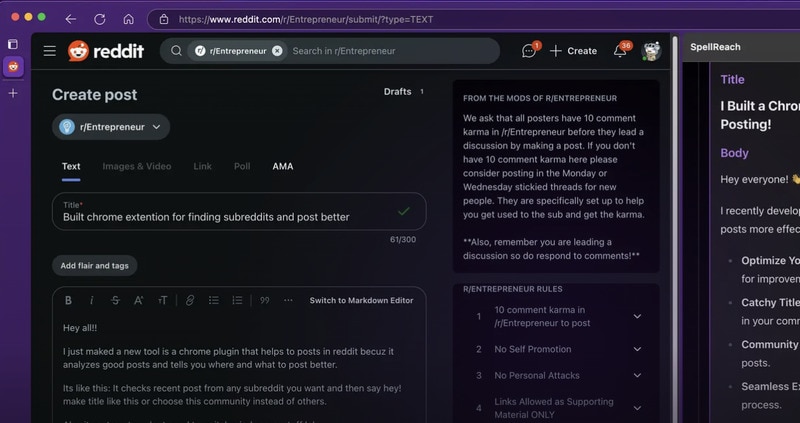Click Add flair and tags button
The image size is (800, 423).
pyautogui.click(x=95, y=265)
